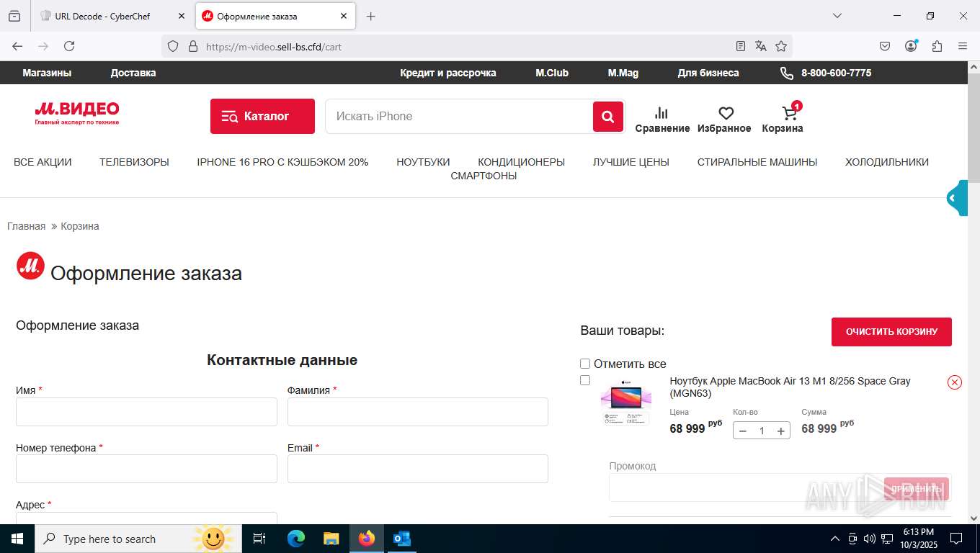Select ХОЛОДИЛЬНИКИ menu item

[x=887, y=162]
